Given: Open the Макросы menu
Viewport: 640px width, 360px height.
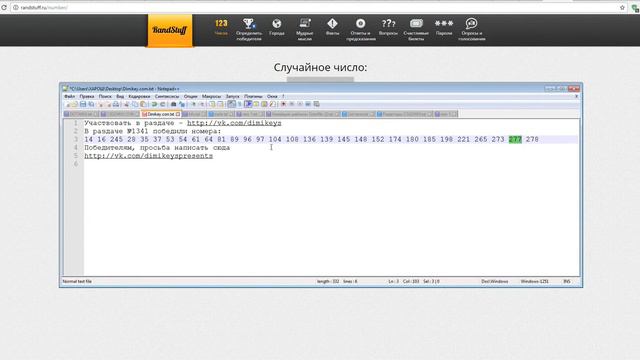Looking at the screenshot, I should [211, 96].
